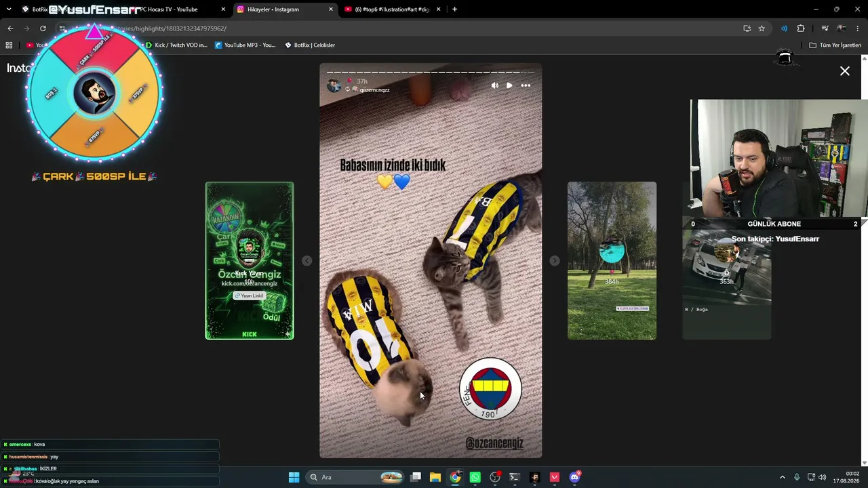The width and height of the screenshot is (868, 488).
Task: Mute the Instagram story audio
Action: click(x=494, y=85)
